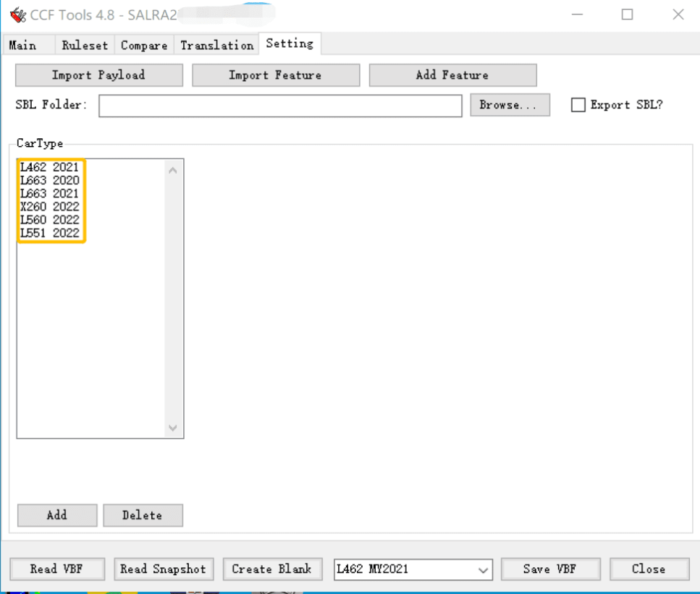Enable the Export SBL? checkbox

(578, 105)
